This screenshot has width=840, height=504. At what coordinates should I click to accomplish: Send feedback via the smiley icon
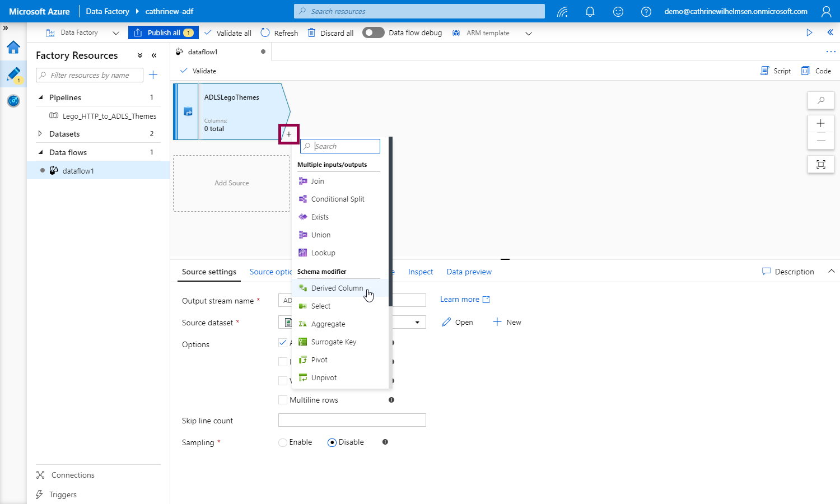618,12
